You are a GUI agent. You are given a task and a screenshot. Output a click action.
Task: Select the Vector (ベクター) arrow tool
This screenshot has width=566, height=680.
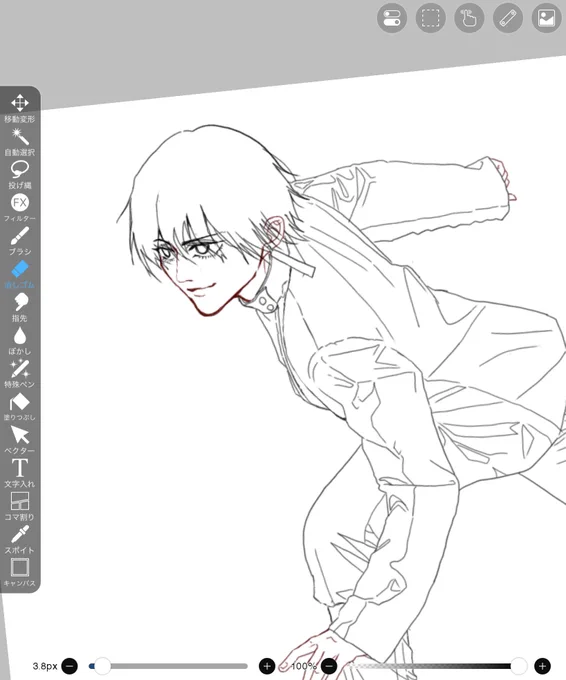[x=20, y=440]
